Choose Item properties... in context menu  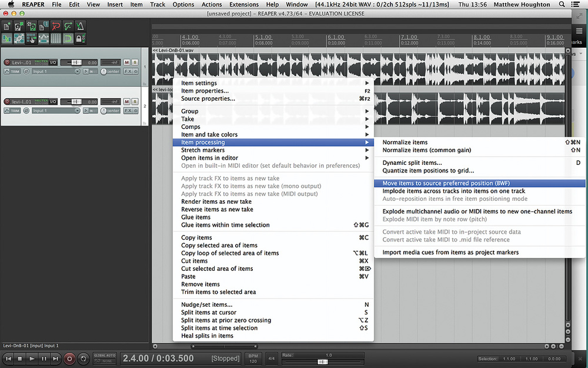(x=273, y=91)
